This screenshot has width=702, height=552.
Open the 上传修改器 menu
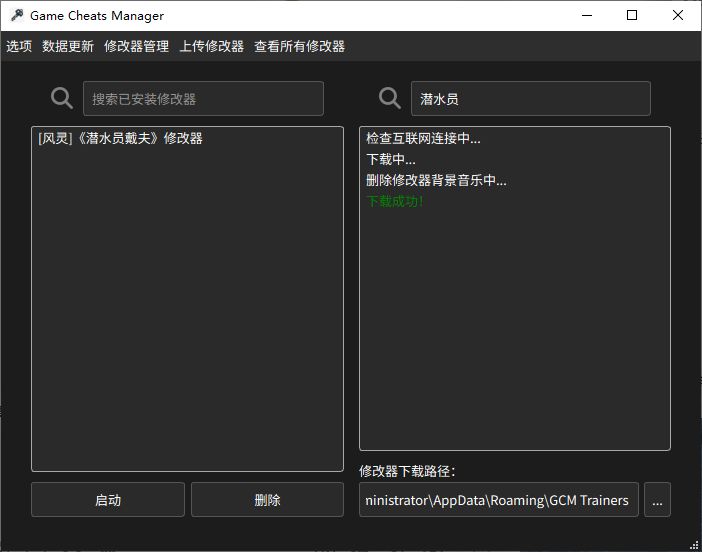(211, 46)
